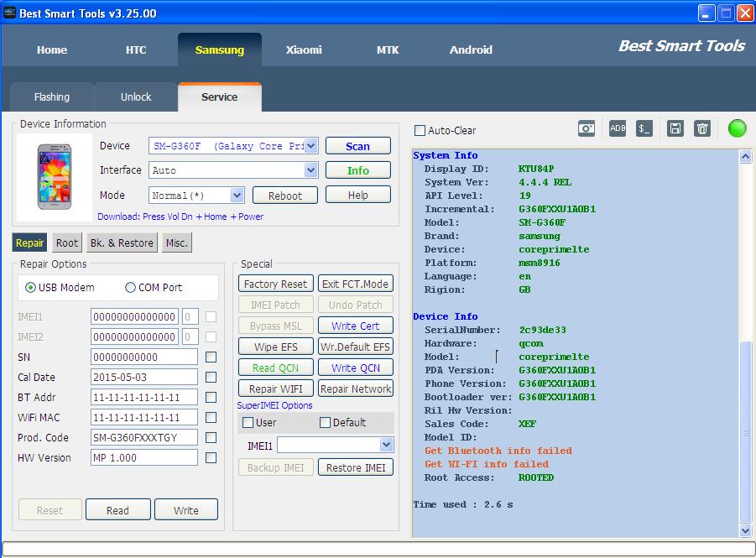Click the log scroll down arrow

(x=745, y=531)
